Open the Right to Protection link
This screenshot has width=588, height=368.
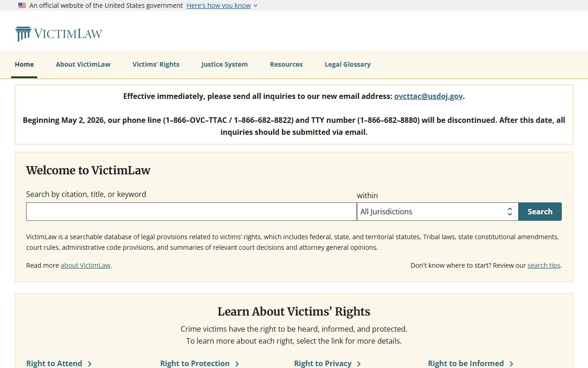195,363
